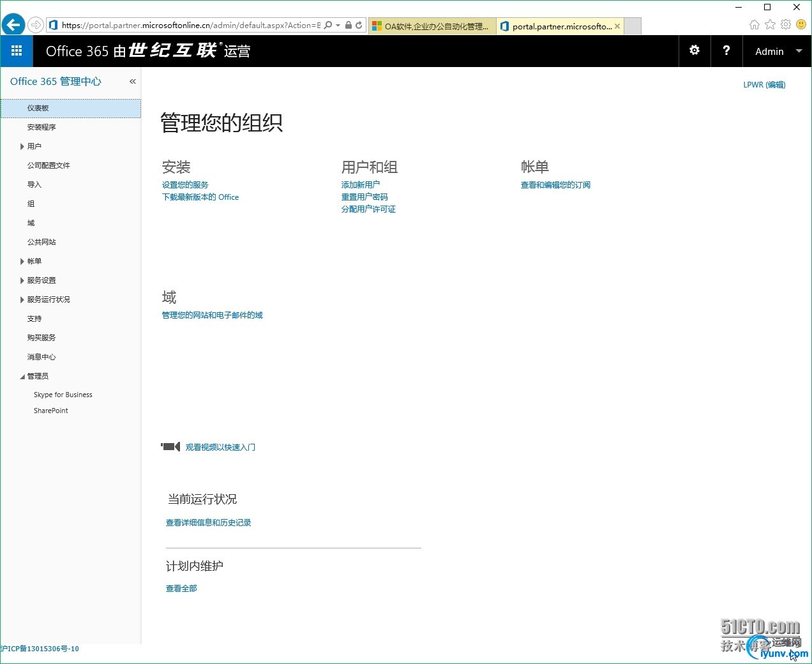Click 重置用户密码 link
Screen dimensions: 812x664
(x=365, y=197)
